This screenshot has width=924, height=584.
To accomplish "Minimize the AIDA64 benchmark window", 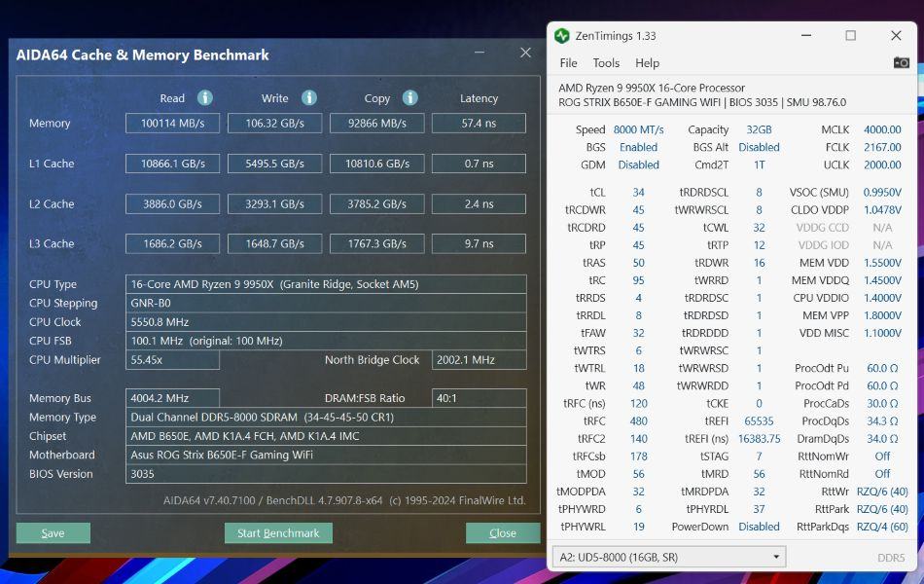I will (480, 53).
